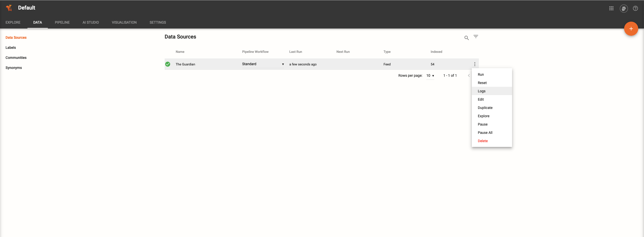Click the indexed count 54
The width and height of the screenshot is (644, 237).
pyautogui.click(x=433, y=64)
